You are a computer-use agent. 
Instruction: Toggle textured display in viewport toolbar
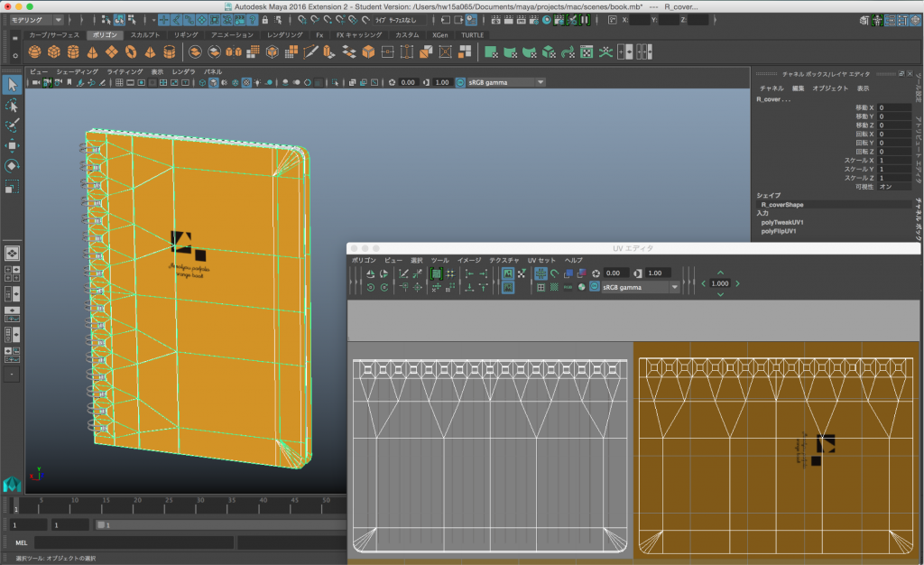(x=246, y=82)
